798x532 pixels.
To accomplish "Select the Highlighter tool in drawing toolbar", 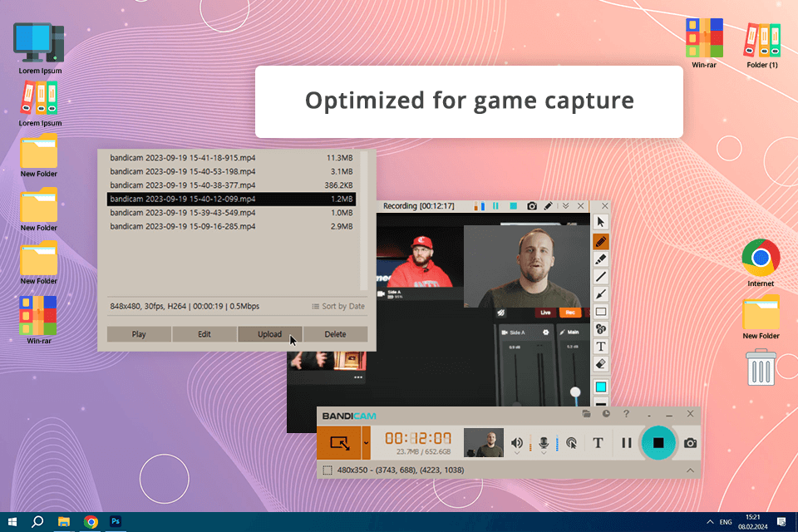I will tap(600, 259).
